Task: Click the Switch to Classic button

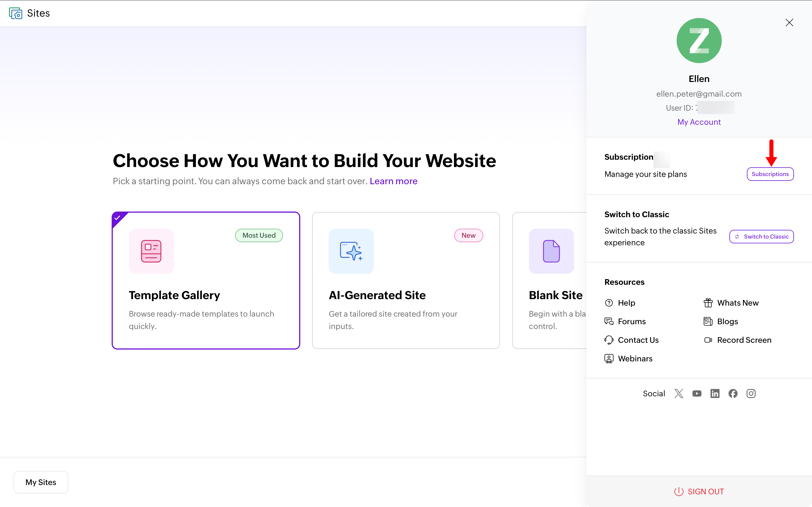Action: click(x=761, y=236)
